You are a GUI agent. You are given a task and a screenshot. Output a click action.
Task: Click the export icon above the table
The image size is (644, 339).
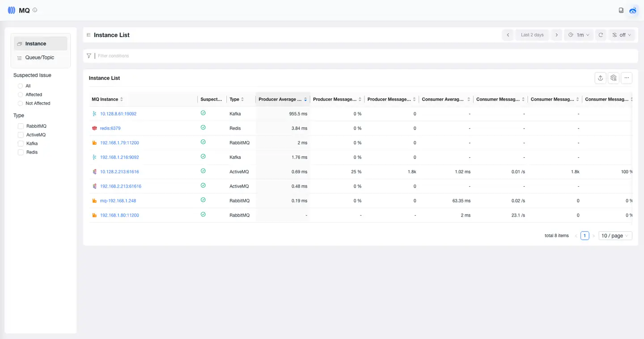click(x=600, y=78)
